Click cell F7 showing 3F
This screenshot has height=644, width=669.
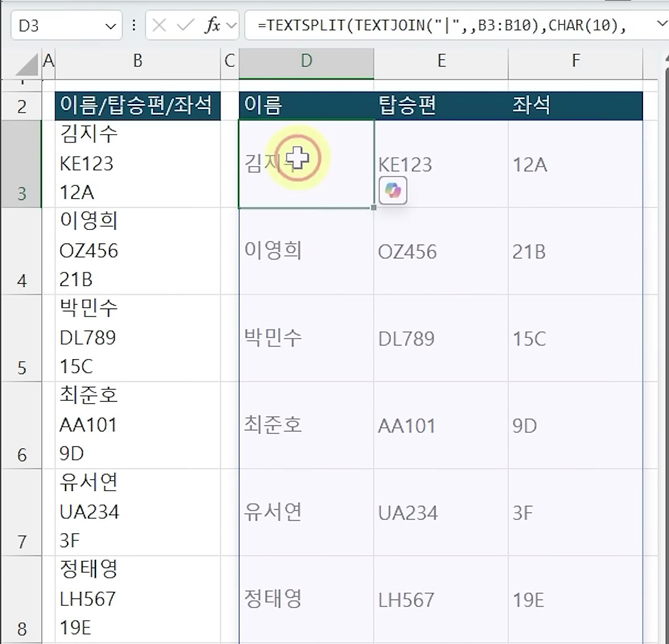tap(575, 512)
